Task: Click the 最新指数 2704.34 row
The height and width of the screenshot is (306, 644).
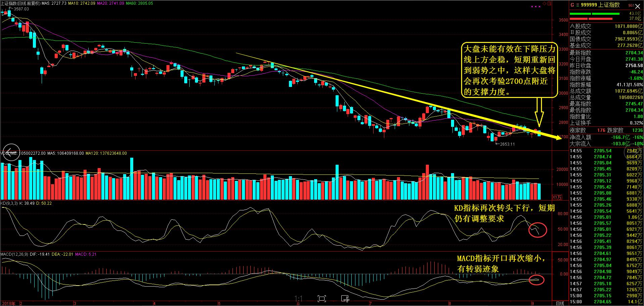Action: (606, 53)
